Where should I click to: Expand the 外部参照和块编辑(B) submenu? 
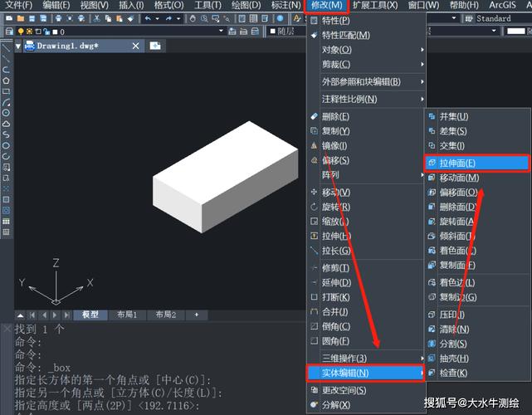[x=366, y=82]
